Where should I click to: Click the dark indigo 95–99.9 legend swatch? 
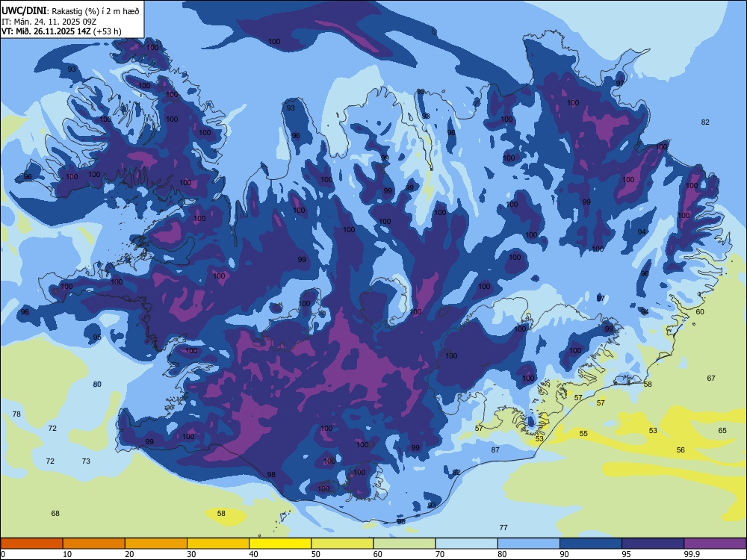coord(653,544)
